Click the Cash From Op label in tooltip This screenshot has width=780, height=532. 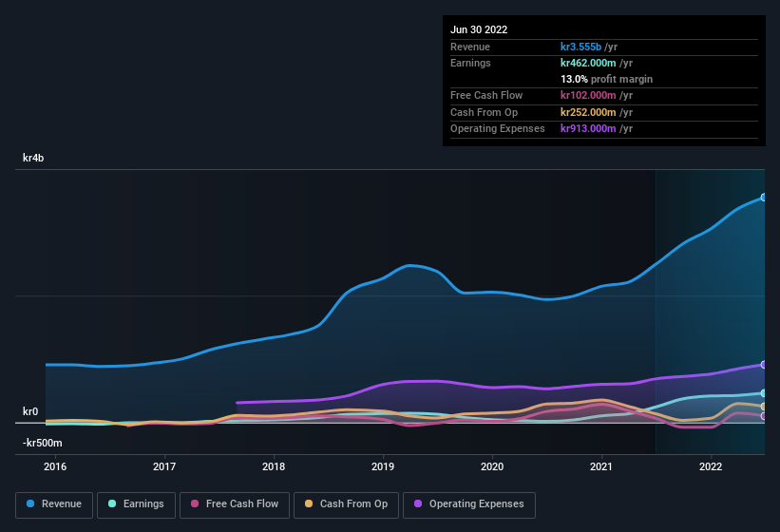tap(484, 112)
